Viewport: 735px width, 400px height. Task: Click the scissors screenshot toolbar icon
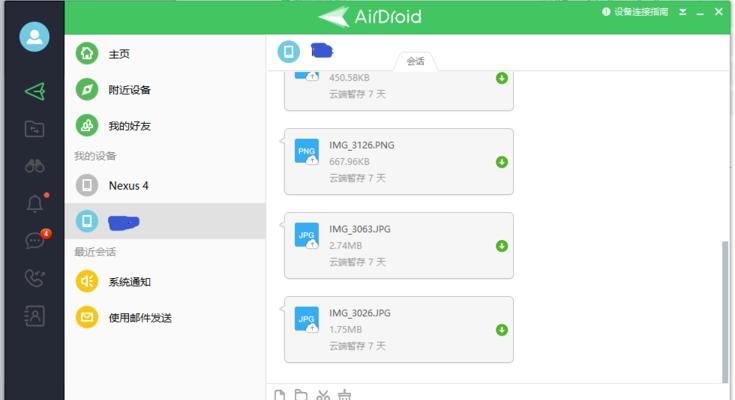(323, 395)
